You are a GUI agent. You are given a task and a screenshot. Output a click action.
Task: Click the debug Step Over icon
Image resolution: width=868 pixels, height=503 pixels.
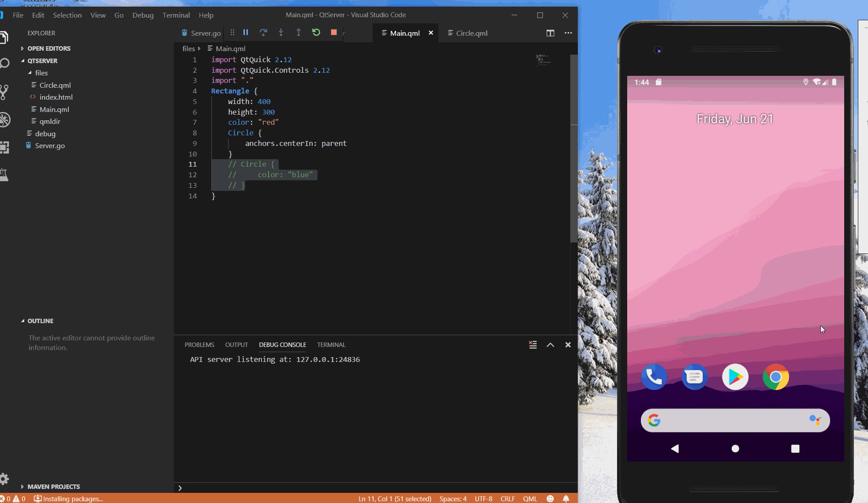click(263, 32)
